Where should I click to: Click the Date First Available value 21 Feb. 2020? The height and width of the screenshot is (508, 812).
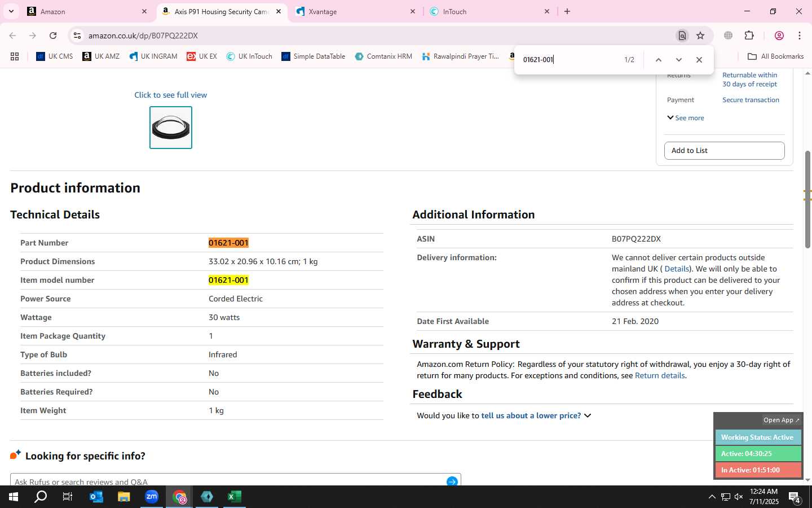635,321
